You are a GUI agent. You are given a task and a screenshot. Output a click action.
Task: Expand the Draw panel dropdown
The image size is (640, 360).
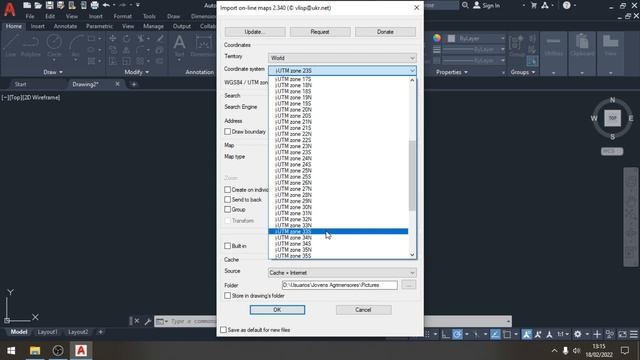[x=53, y=72]
